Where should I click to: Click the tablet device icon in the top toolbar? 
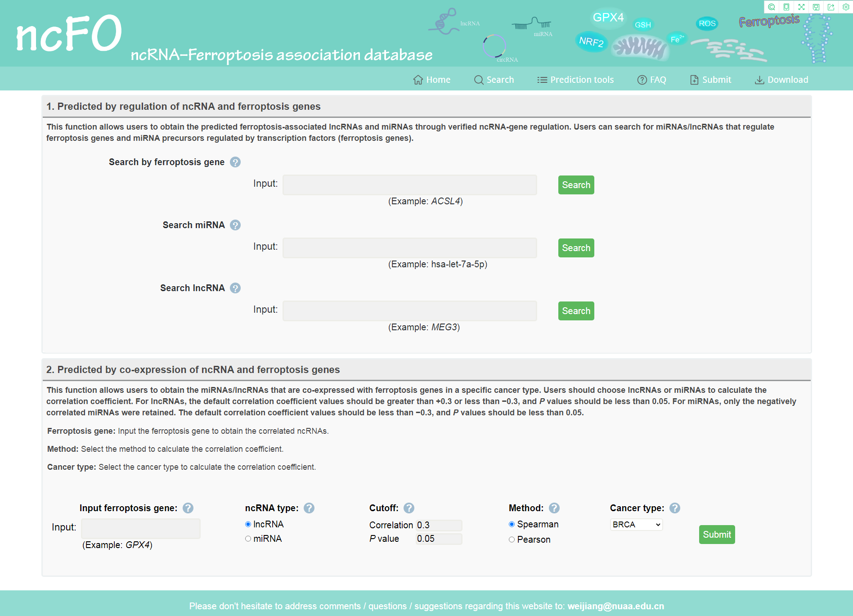tap(786, 7)
